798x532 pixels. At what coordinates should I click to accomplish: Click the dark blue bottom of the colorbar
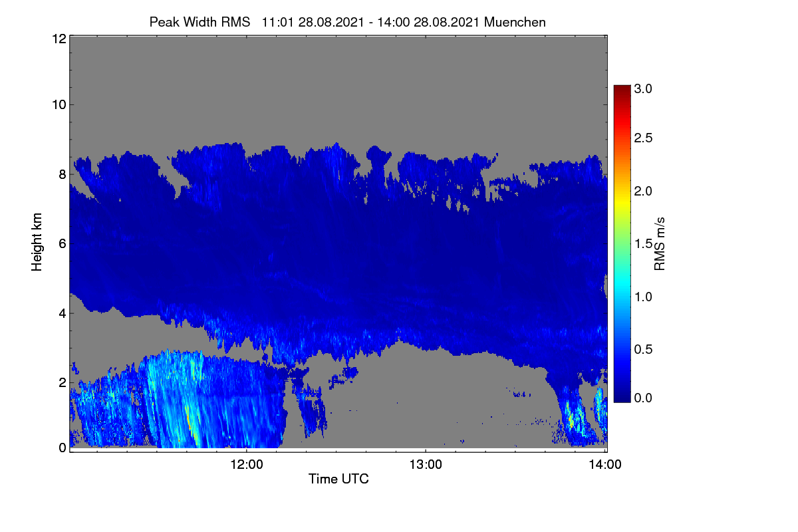tap(622, 396)
